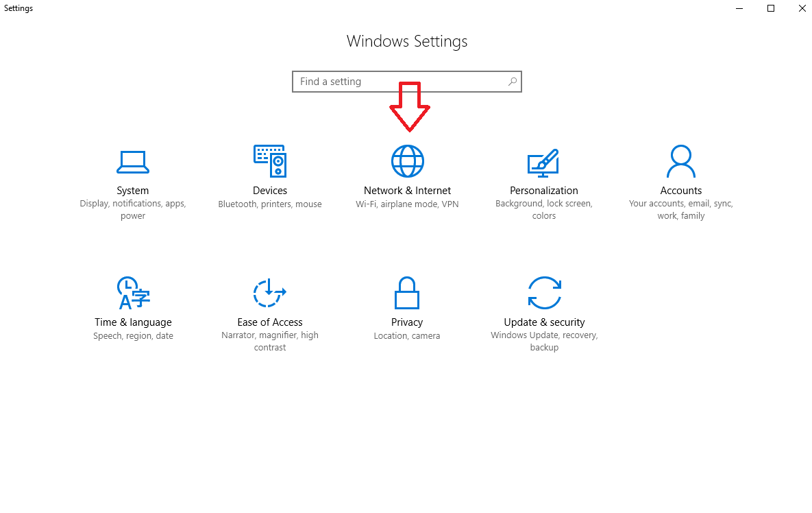The width and height of the screenshot is (812, 513).
Task: Click the Time & language label
Action: [x=133, y=322]
